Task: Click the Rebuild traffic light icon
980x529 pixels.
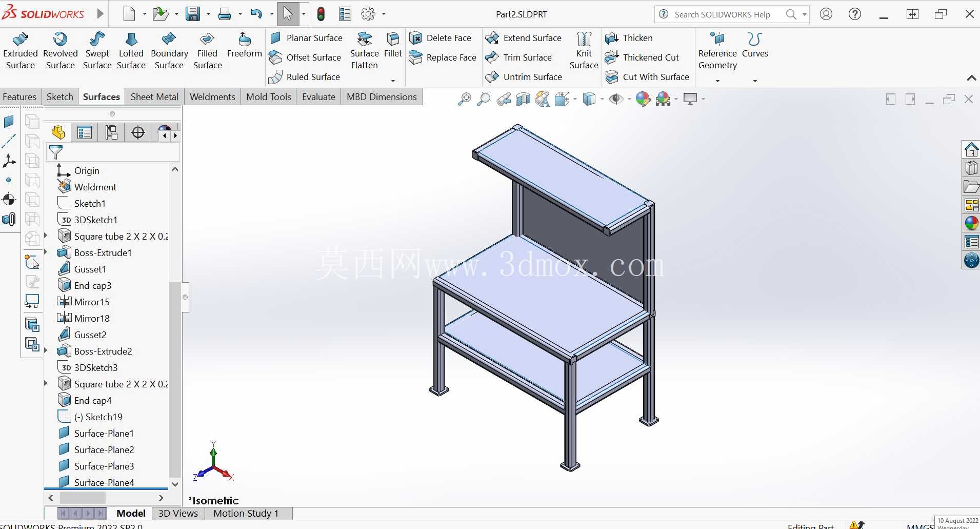Action: (321, 14)
